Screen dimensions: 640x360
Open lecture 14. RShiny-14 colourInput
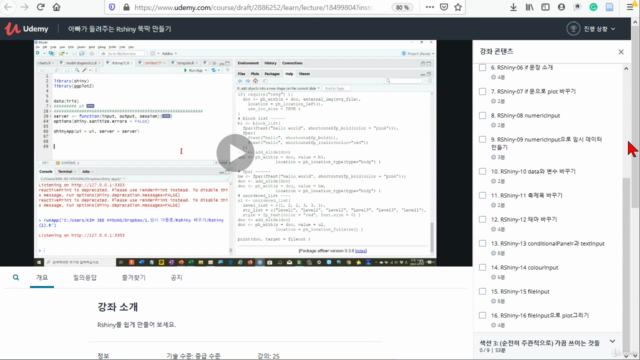[524, 267]
